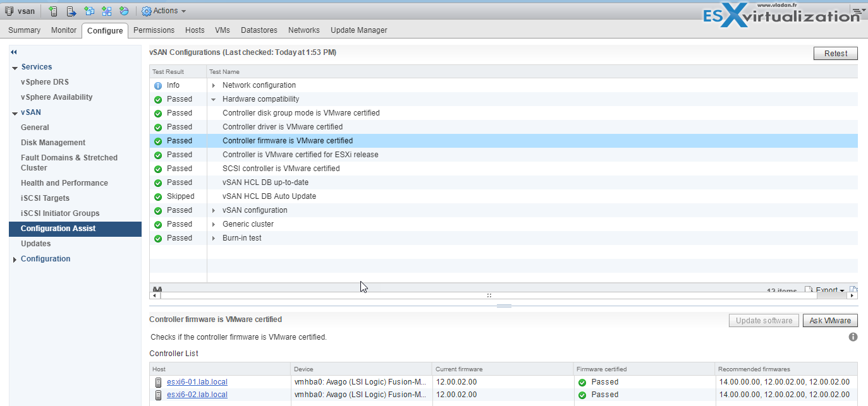Open the Datastores tab
868x406 pixels.
pos(260,30)
